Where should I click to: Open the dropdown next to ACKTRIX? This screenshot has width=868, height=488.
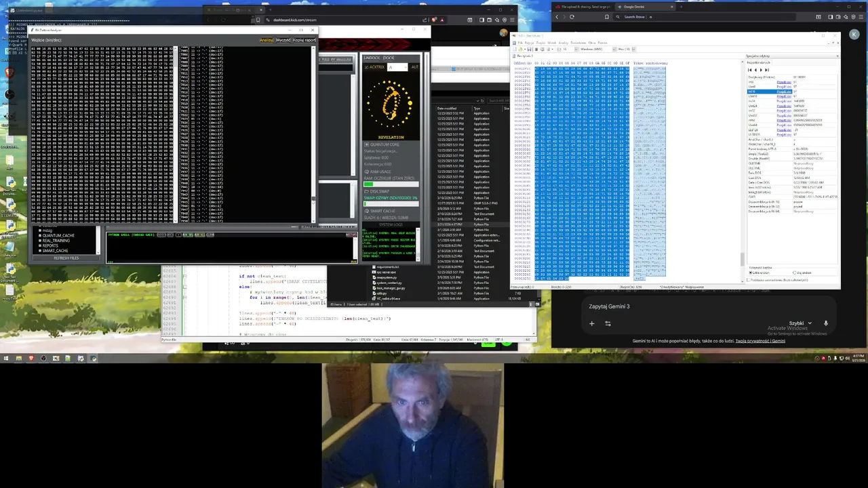click(x=397, y=67)
